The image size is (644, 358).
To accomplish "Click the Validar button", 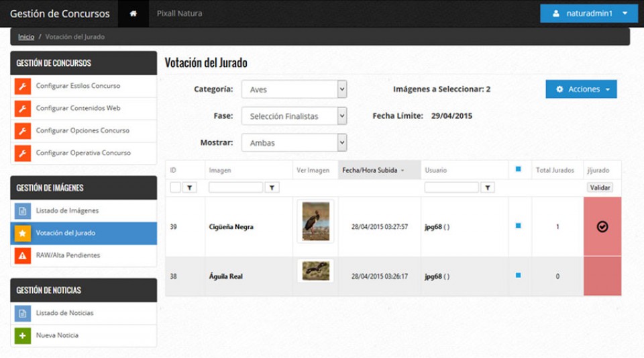I will click(600, 188).
